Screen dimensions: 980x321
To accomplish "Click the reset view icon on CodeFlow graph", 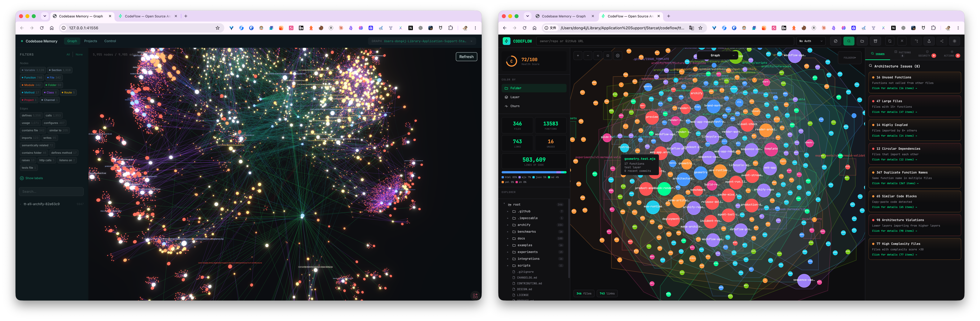I will (x=598, y=56).
